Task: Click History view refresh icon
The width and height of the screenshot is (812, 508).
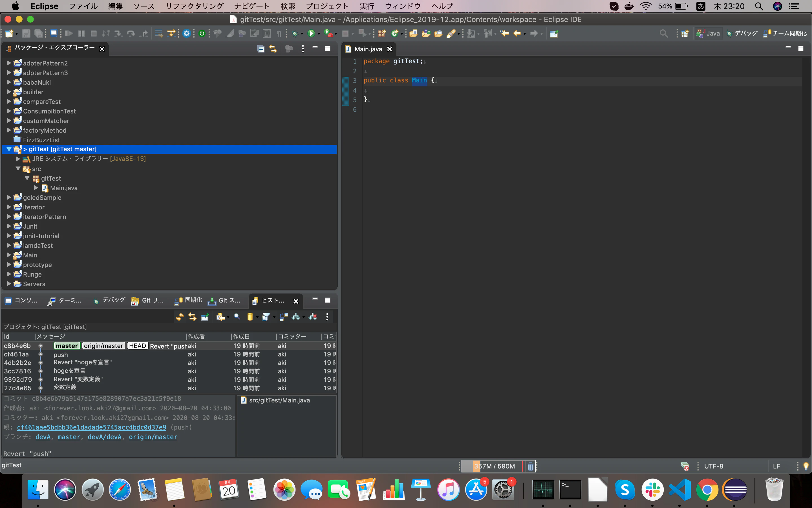Action: [x=180, y=316]
